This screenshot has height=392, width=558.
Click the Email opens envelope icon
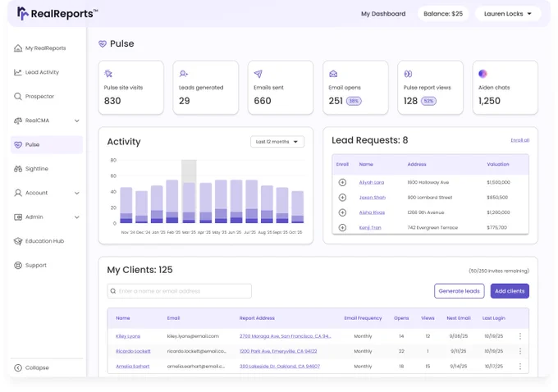click(x=333, y=74)
